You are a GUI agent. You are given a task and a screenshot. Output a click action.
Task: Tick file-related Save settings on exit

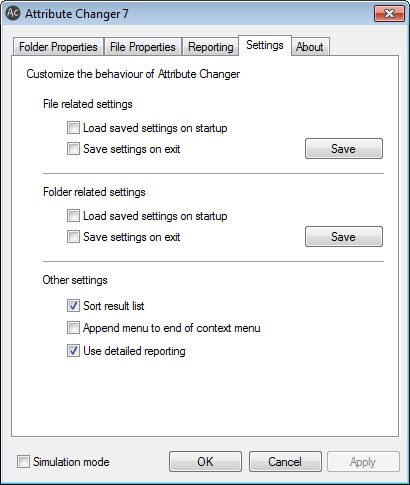73,149
